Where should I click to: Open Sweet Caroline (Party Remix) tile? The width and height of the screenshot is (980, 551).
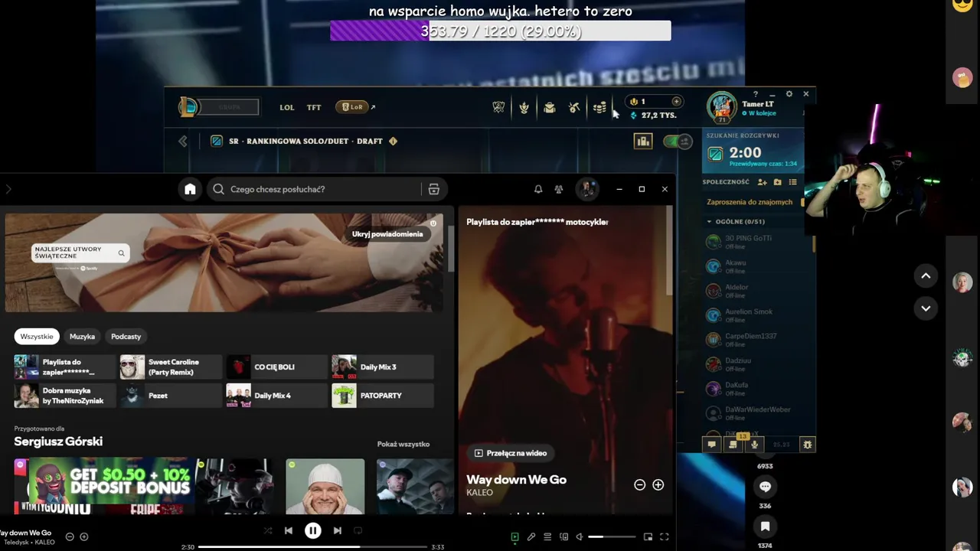(x=170, y=367)
